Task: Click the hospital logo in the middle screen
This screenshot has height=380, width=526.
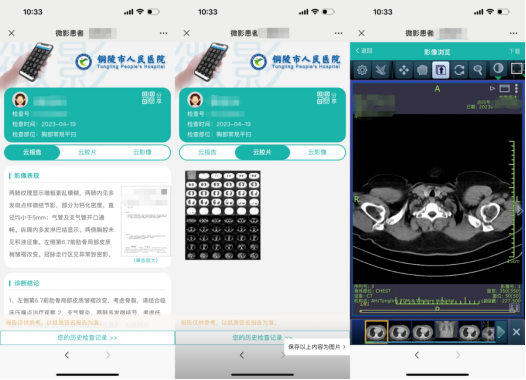Action: (x=295, y=62)
